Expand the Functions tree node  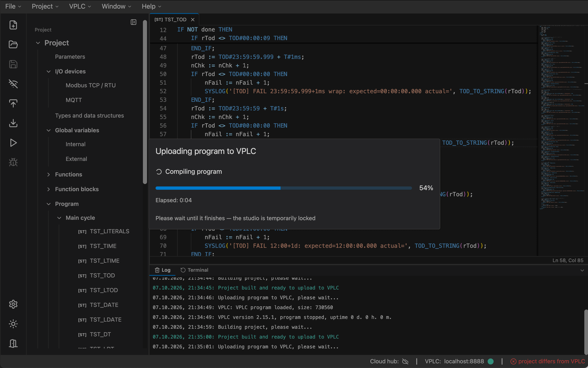49,175
